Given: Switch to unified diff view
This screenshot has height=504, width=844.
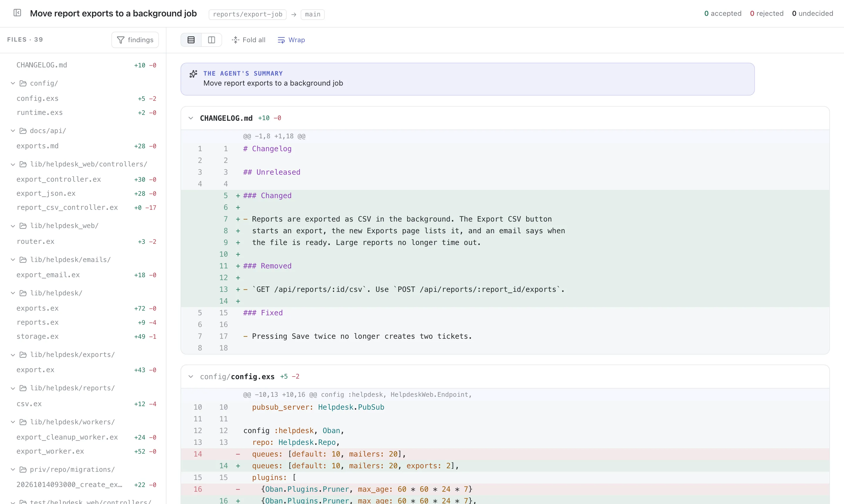Looking at the screenshot, I should click(x=191, y=40).
